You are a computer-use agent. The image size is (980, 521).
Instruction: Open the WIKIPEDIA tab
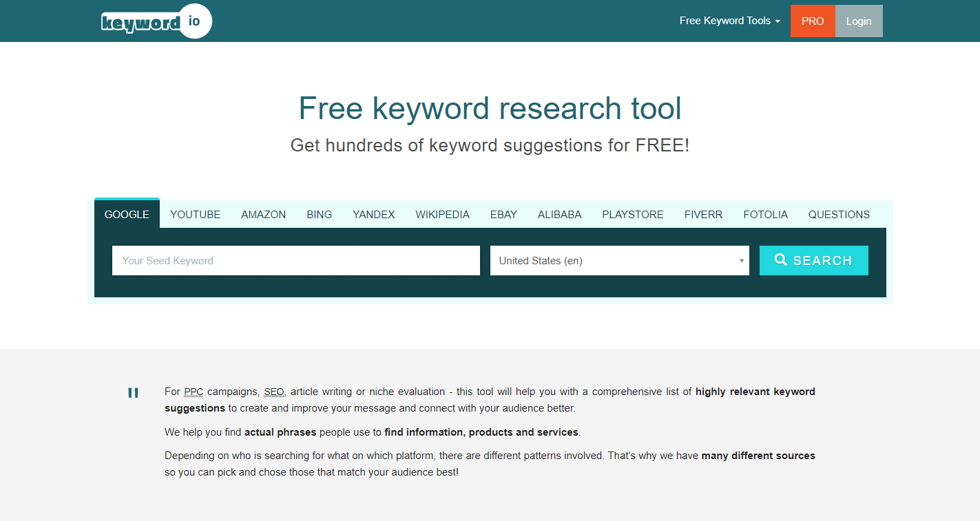point(443,214)
